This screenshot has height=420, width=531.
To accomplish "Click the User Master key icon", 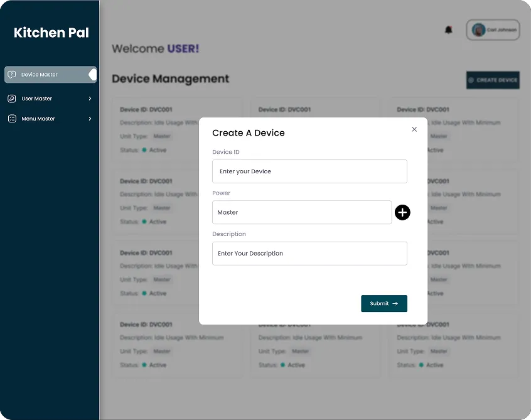I will 12,99.
